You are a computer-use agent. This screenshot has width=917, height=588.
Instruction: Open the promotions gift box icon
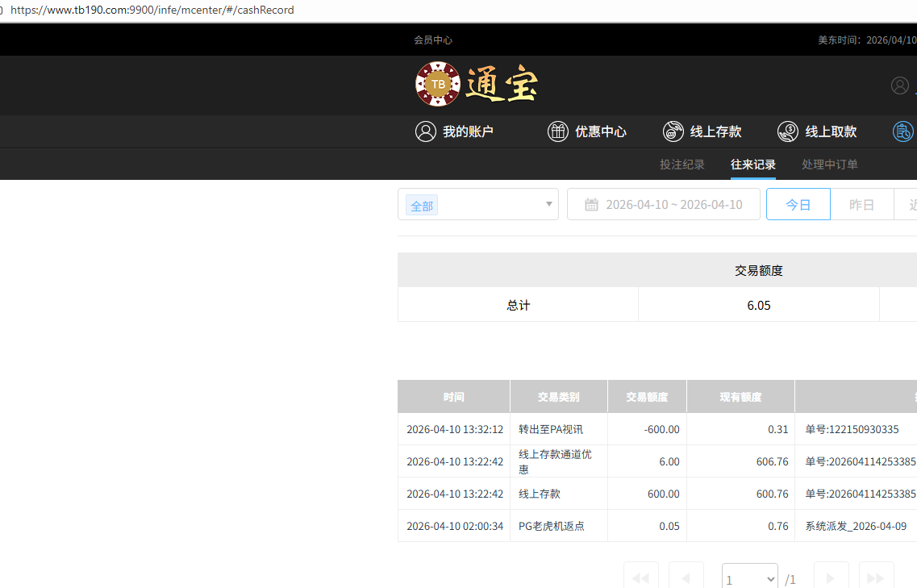[557, 131]
